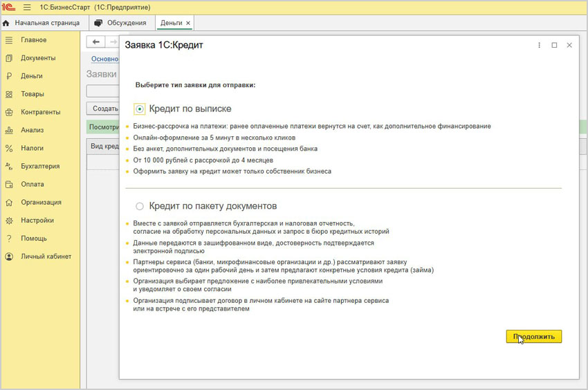Click 'Без анкет, дополнительных документов' line
Image resolution: width=588 pixels, height=390 pixels.
(225, 149)
